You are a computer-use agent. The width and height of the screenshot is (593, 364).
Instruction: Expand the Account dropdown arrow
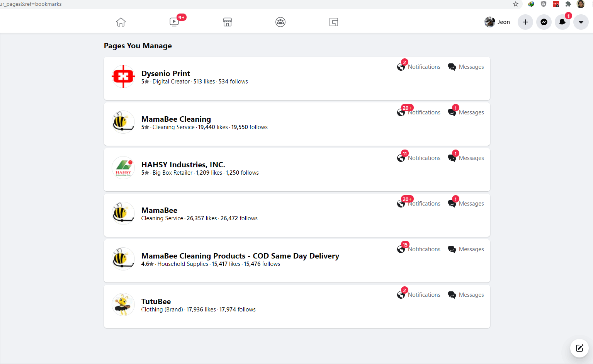[x=581, y=22]
